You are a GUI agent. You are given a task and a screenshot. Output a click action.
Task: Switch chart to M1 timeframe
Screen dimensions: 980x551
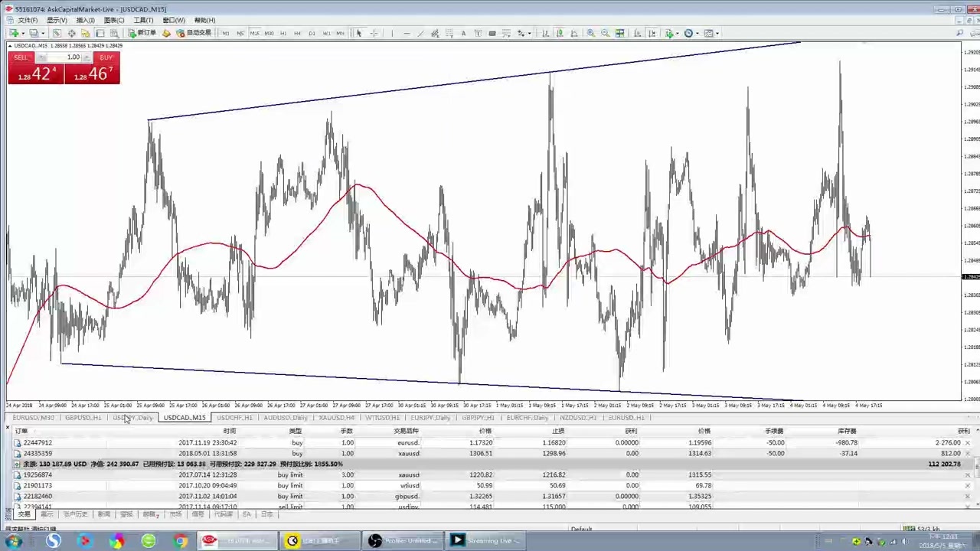[226, 33]
